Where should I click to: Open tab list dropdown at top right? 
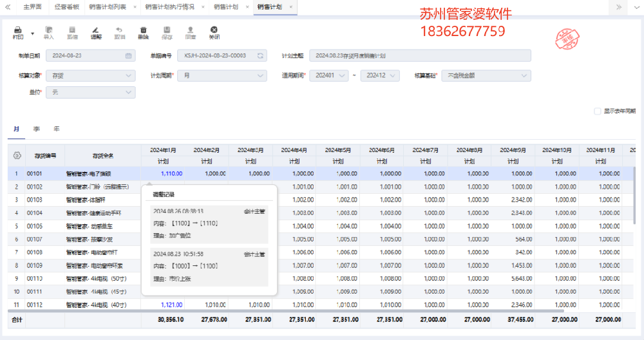coord(637,7)
